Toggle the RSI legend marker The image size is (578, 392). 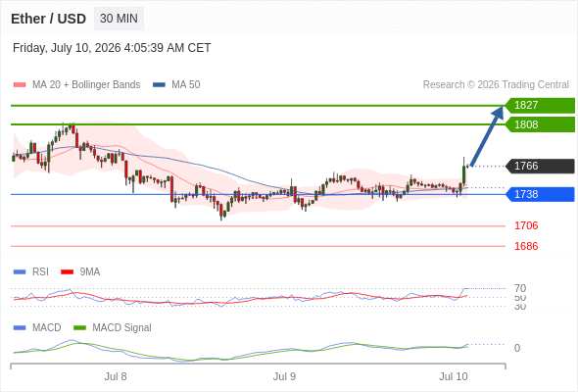[20, 272]
